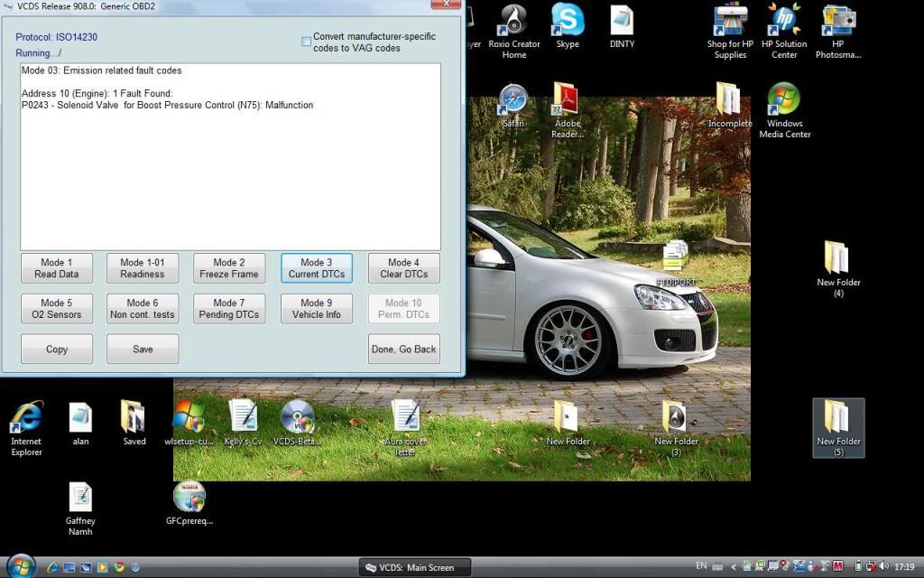Launch Safari from the desktop

point(513,107)
